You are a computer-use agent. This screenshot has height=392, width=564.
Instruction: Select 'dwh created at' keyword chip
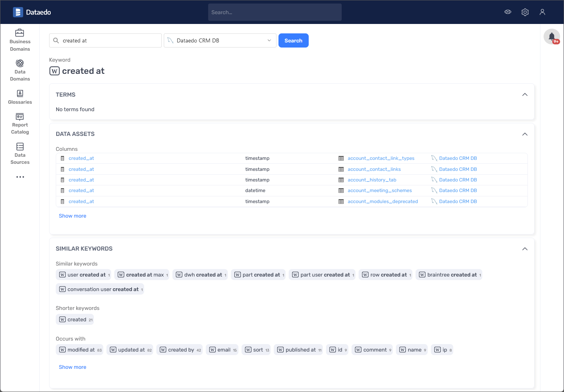[200, 275]
